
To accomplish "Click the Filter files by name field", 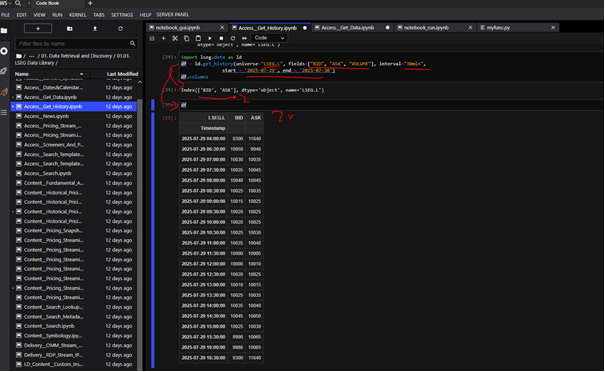I will click(x=76, y=43).
